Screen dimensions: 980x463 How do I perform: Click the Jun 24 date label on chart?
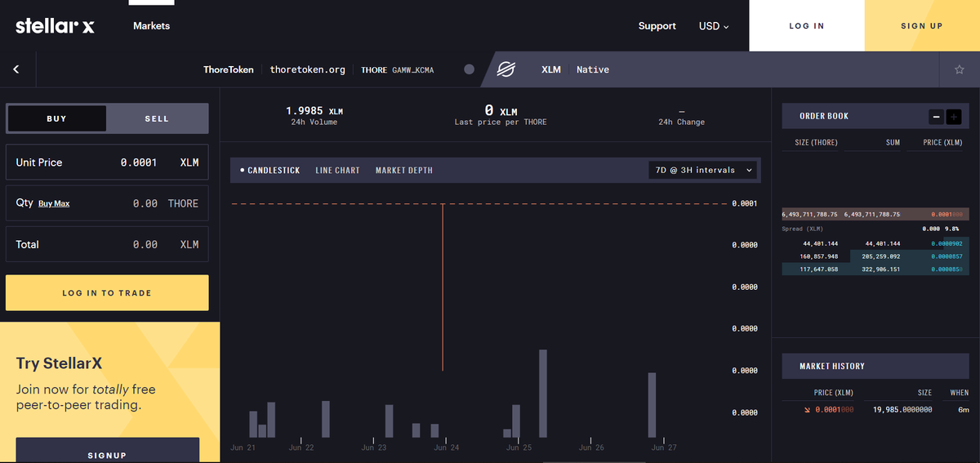tap(446, 447)
